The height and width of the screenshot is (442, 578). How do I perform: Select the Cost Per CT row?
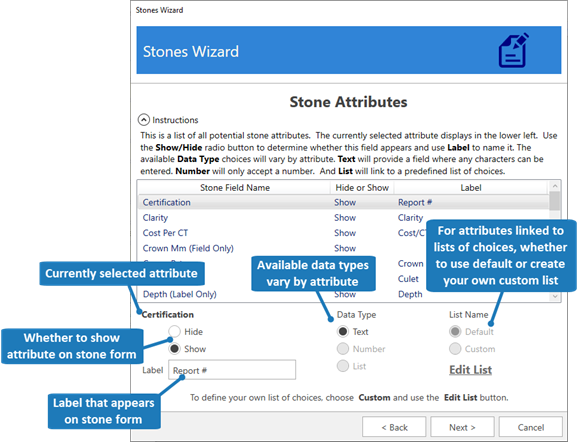tap(343, 233)
